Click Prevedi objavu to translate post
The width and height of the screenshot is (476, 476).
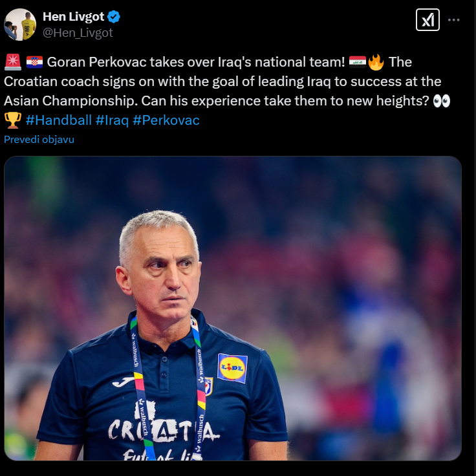(x=39, y=139)
